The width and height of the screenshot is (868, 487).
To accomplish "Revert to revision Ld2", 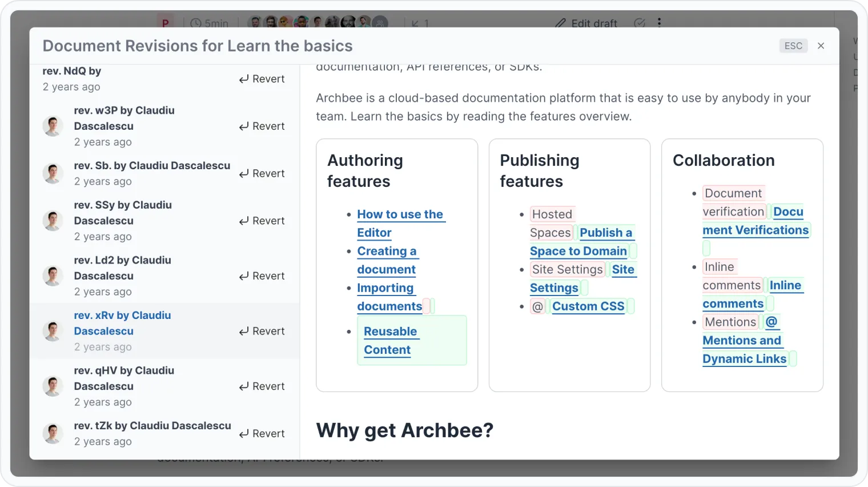I will click(x=262, y=276).
